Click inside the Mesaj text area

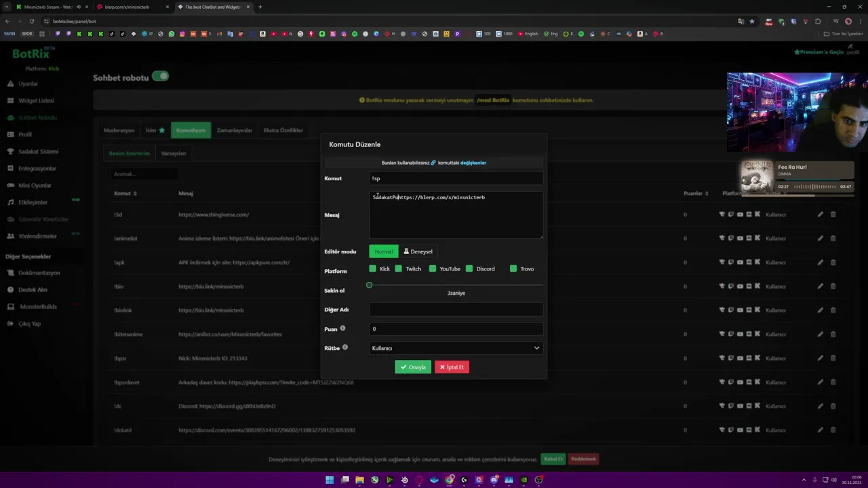point(456,215)
